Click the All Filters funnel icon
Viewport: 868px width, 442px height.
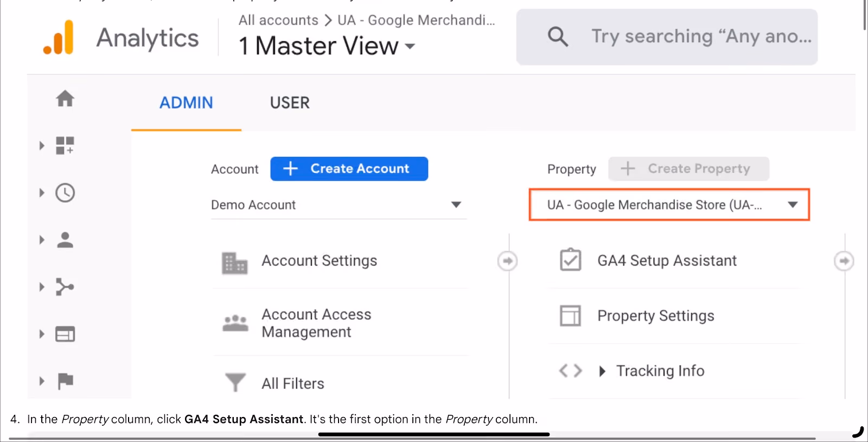tap(235, 382)
